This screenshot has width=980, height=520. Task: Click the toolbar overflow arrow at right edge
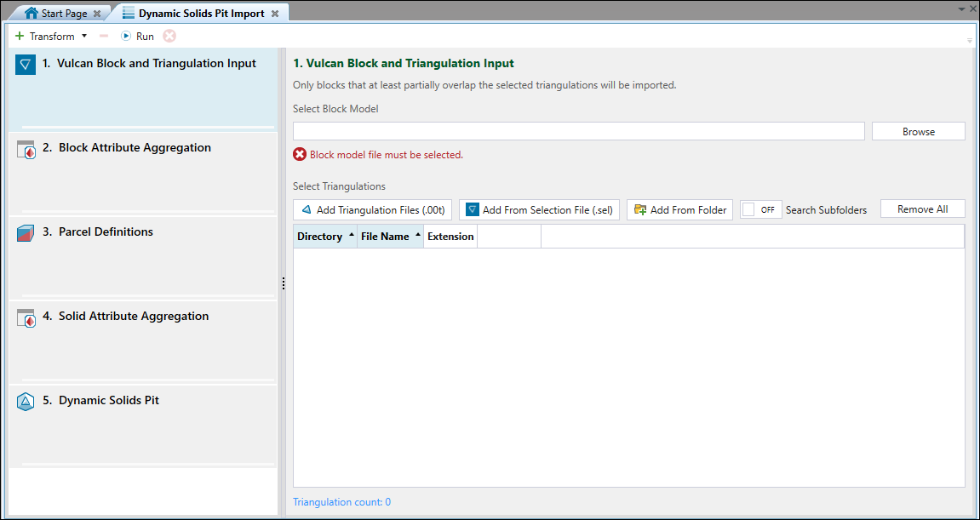(x=969, y=40)
